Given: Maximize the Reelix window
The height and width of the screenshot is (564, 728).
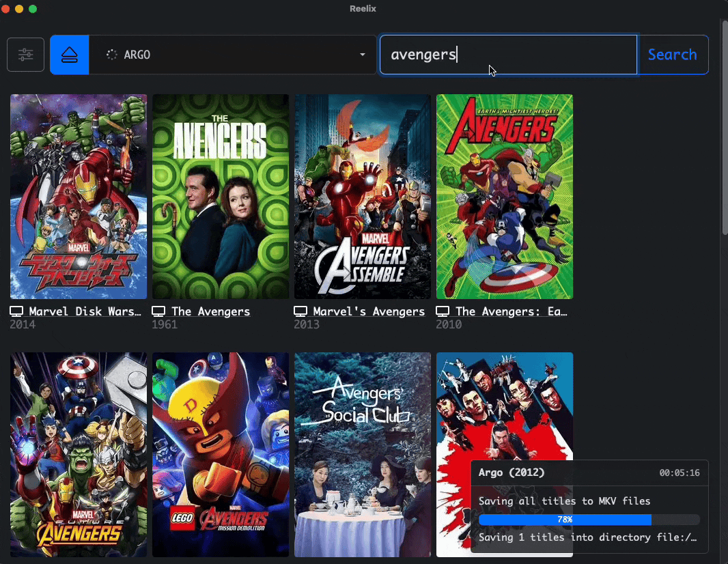Looking at the screenshot, I should click(33, 9).
